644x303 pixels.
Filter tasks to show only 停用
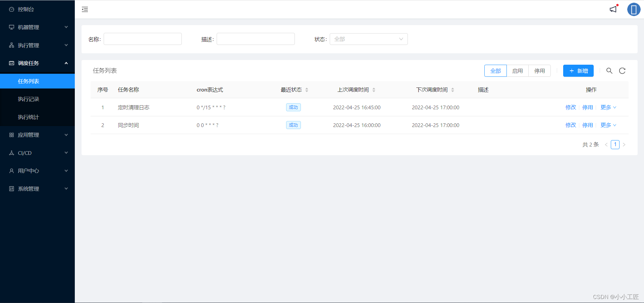539,71
